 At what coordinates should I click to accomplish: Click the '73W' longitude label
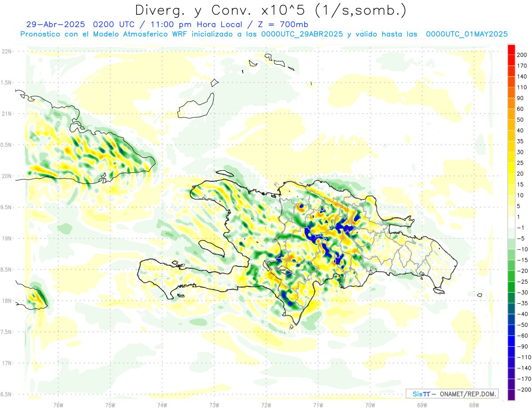pyautogui.click(x=214, y=405)
